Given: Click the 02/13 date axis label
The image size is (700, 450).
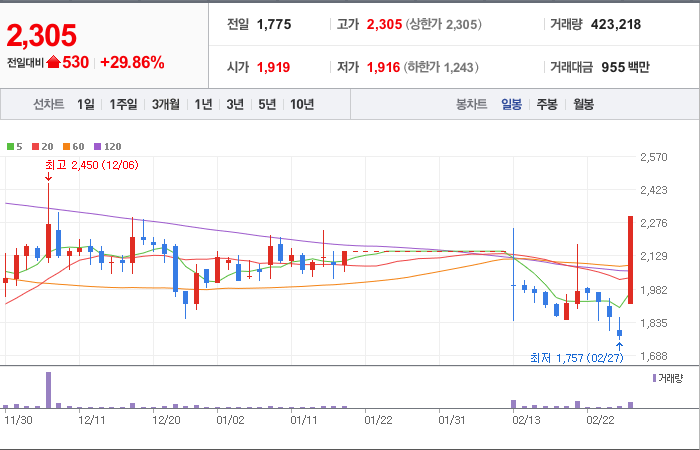Looking at the screenshot, I should click(x=526, y=420).
